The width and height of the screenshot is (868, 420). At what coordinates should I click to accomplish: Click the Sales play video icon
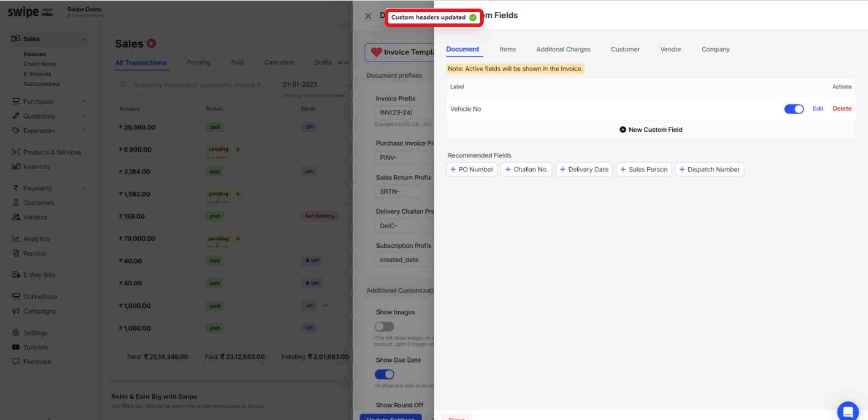[151, 43]
